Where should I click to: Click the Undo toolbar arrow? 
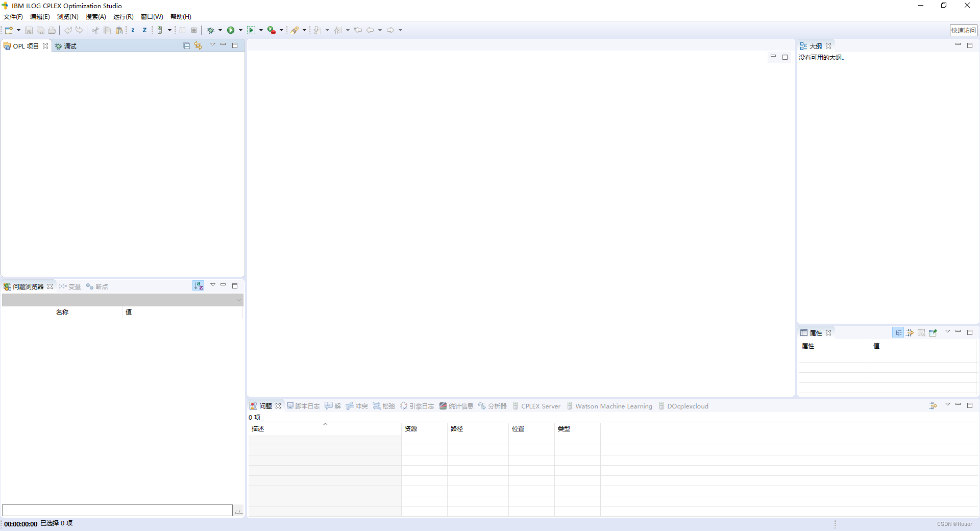pyautogui.click(x=68, y=30)
